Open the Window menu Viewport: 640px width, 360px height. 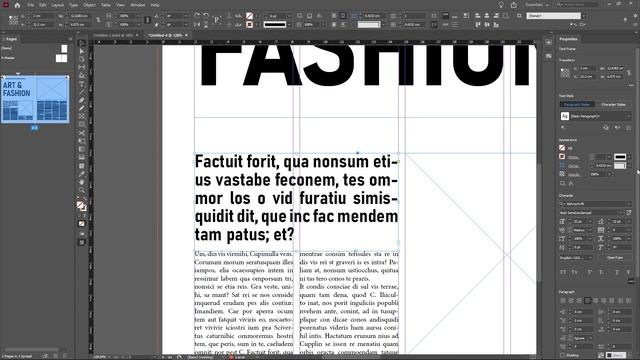138,5
